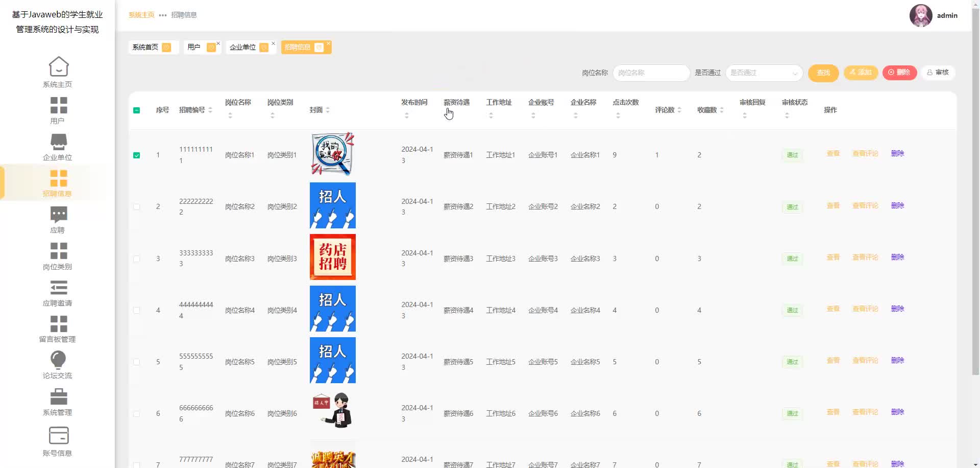Sort by the 收藏数 column arrows
The height and width of the screenshot is (468, 980).
722,110
